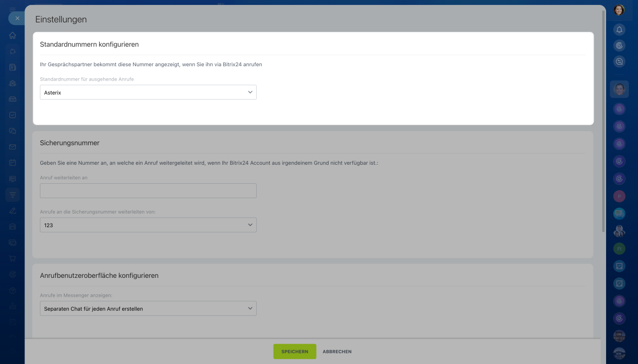This screenshot has width=638, height=364.
Task: Click the Anrufe im Messenger anzeigen label
Action: pos(76,295)
